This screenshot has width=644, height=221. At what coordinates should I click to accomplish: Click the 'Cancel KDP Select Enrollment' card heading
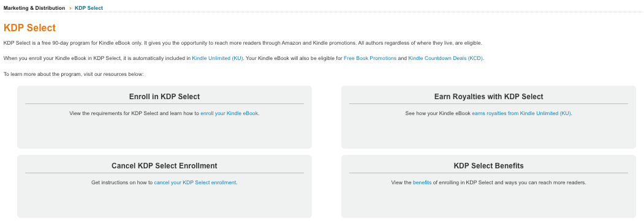pyautogui.click(x=164, y=166)
